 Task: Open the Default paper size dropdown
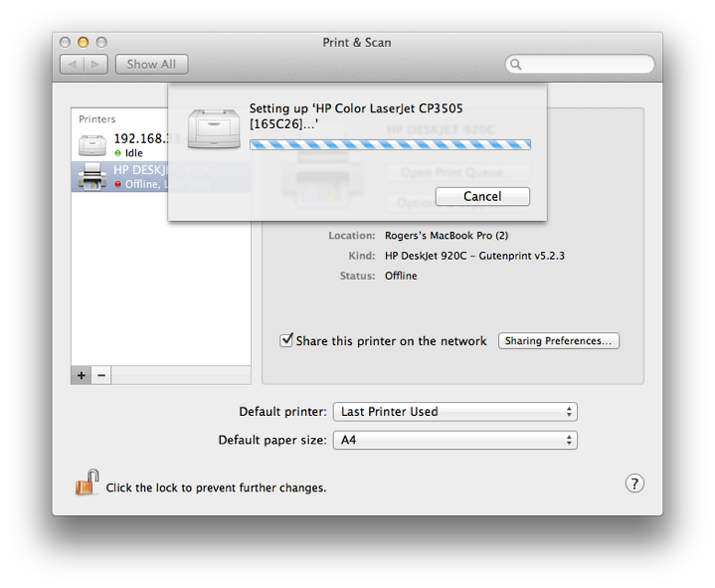pyautogui.click(x=455, y=440)
